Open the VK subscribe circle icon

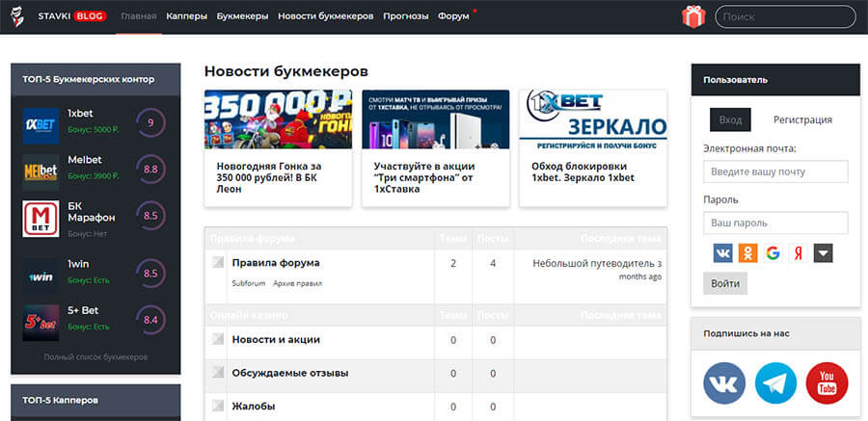pyautogui.click(x=724, y=383)
